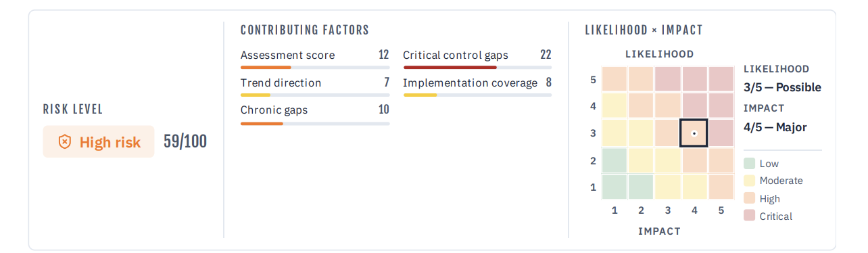The width and height of the screenshot is (868, 253).
Task: Click matrix cell likelihood 1, impact 1
Action: click(614, 187)
